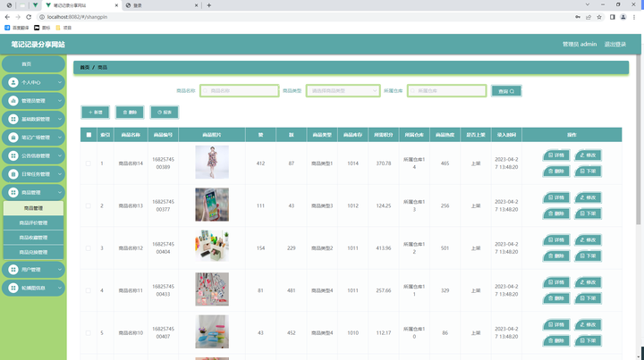Expand 公告信息管理 with its chevron
Screen dimensions: 644x360
60,155
